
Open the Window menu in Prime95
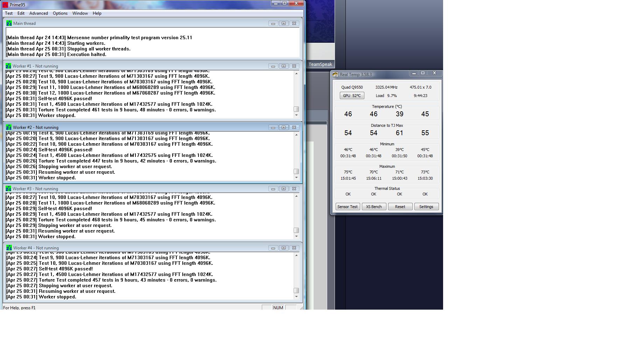(80, 13)
